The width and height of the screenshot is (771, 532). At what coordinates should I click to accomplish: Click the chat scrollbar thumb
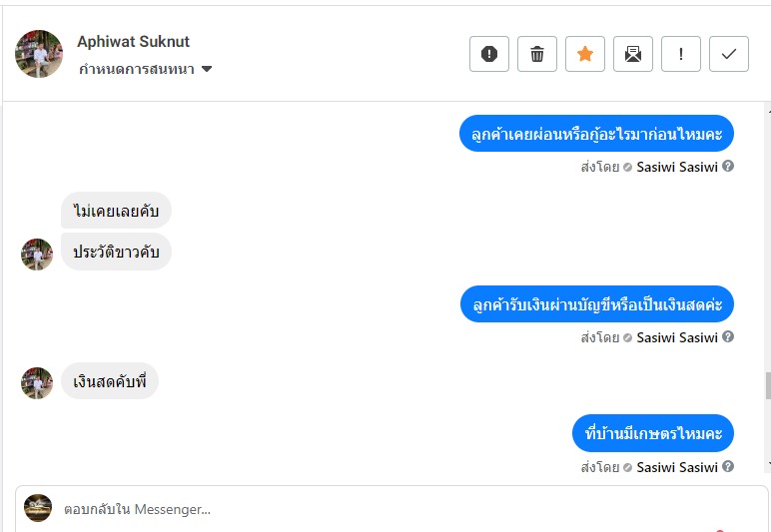click(766, 385)
